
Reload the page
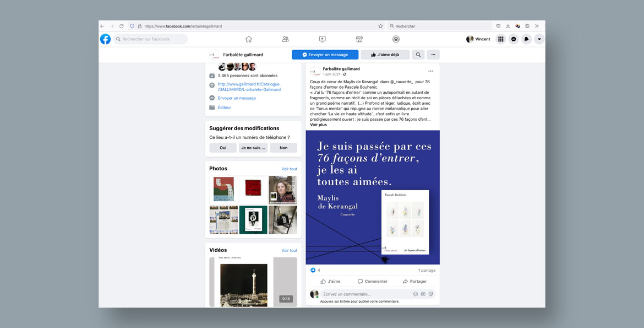tap(122, 26)
